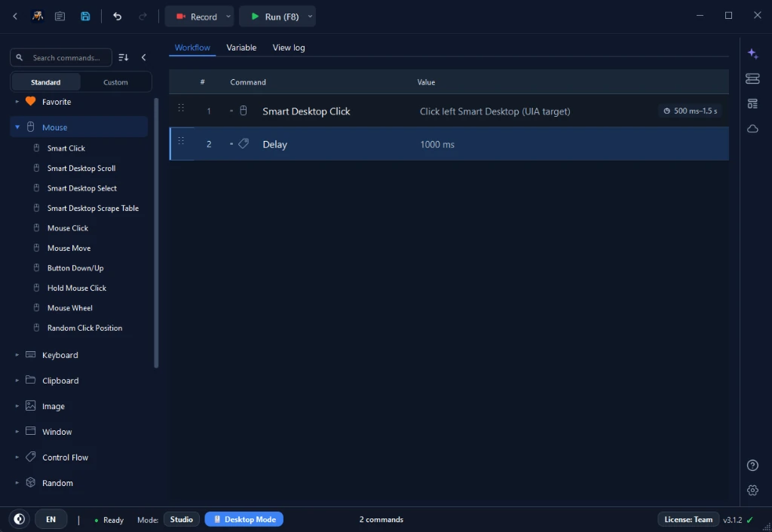The height and width of the screenshot is (532, 772).
Task: Undo the last action
Action: 117,17
